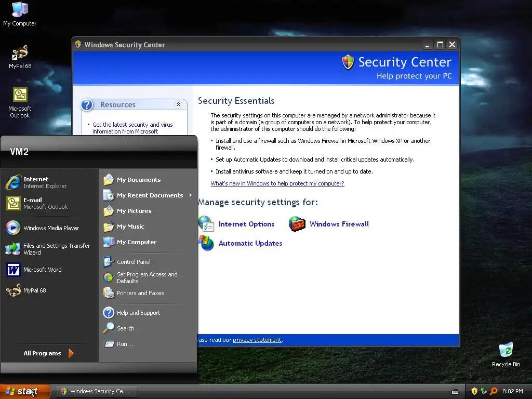This screenshot has width=532, height=399.
Task: Open Internet Explorer from the Start menu
Action: tap(37, 182)
